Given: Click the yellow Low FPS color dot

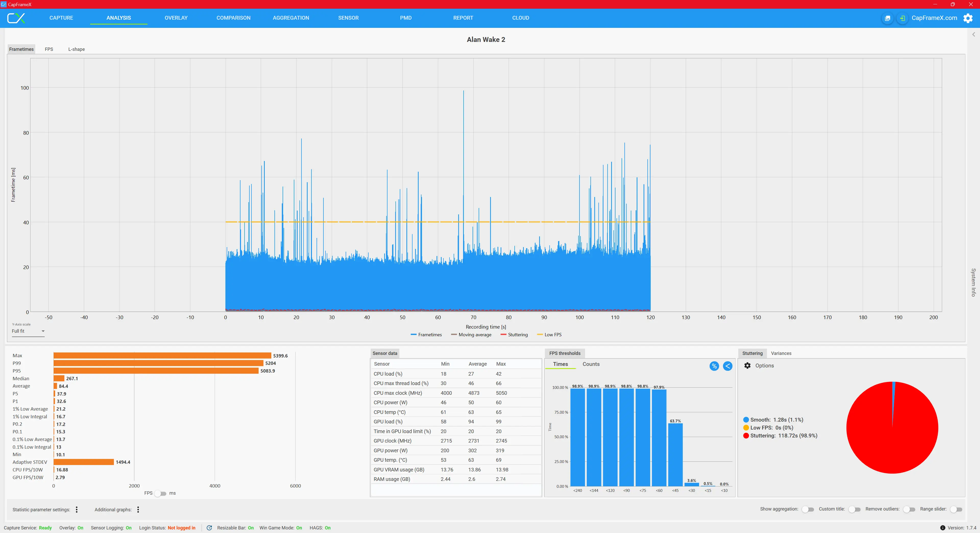Looking at the screenshot, I should click(746, 428).
